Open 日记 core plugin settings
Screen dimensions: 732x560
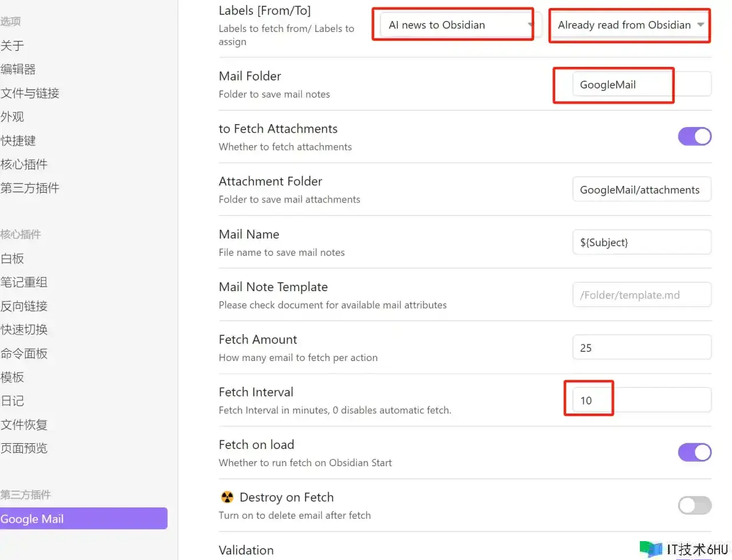pyautogui.click(x=13, y=401)
